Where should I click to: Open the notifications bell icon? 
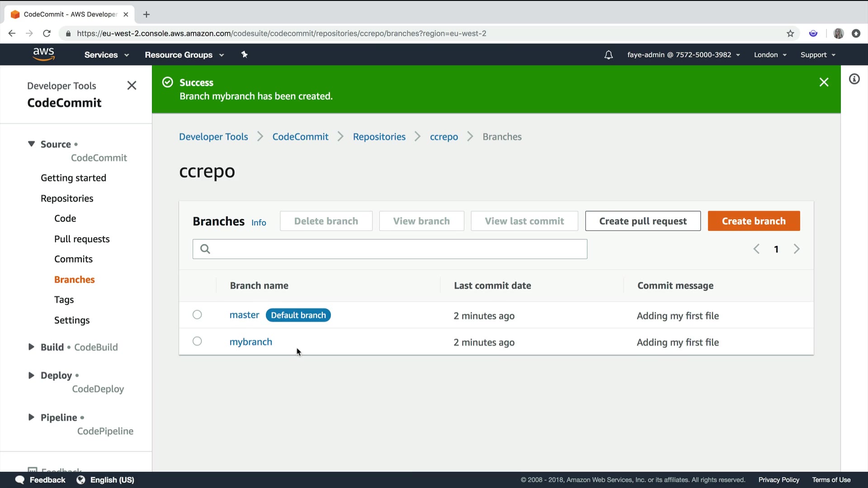pos(609,55)
